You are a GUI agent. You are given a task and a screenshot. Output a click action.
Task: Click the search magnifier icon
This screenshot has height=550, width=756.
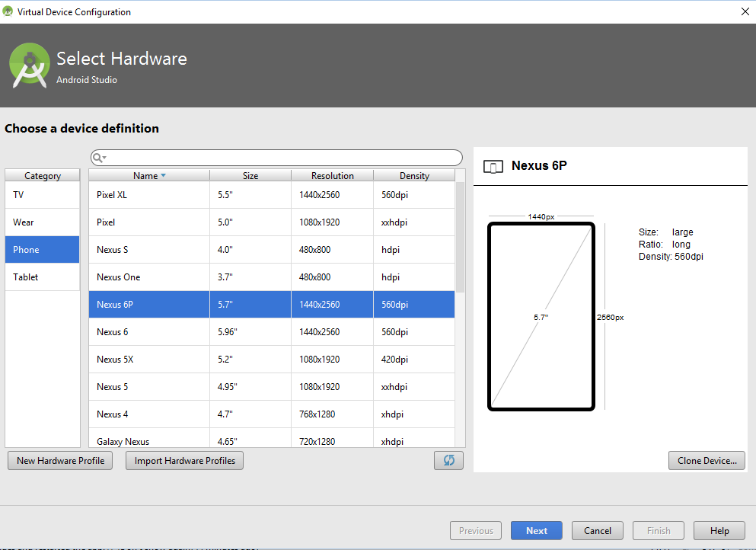[x=97, y=158]
